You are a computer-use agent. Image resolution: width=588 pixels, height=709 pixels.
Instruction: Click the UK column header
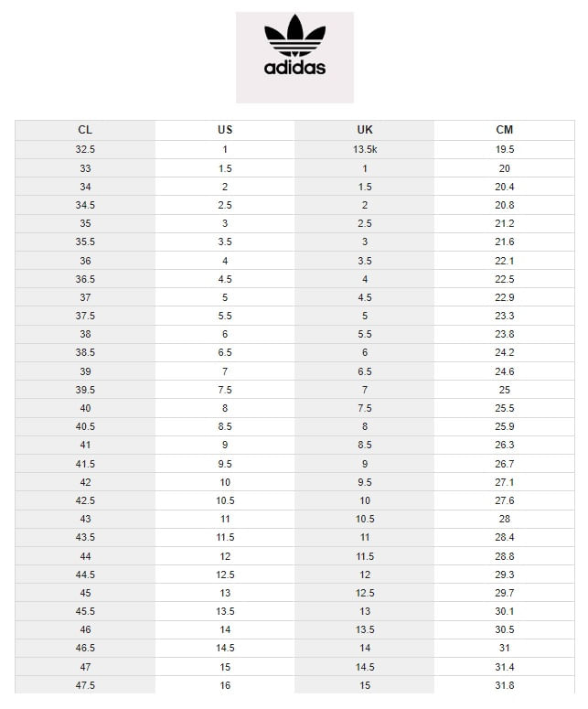pos(365,130)
